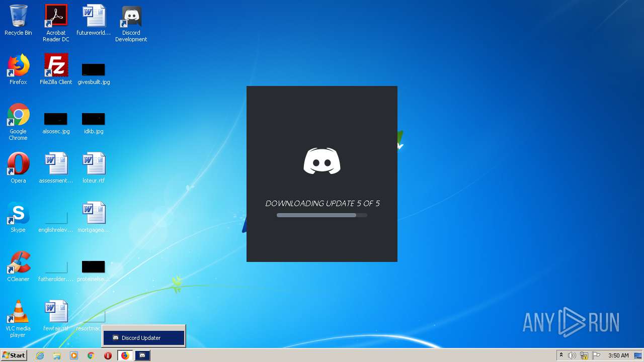The width and height of the screenshot is (644, 362).
Task: Launch VLC media player shortcut
Action: click(x=18, y=319)
